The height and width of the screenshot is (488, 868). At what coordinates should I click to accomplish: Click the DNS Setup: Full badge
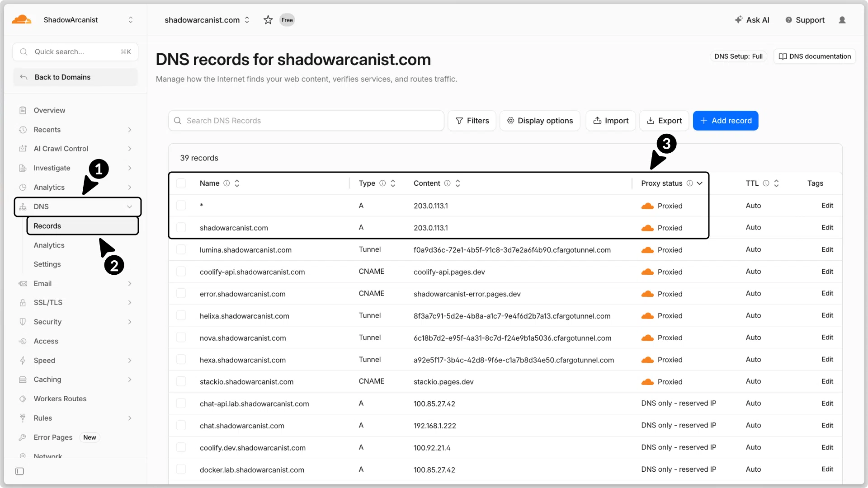click(x=738, y=56)
